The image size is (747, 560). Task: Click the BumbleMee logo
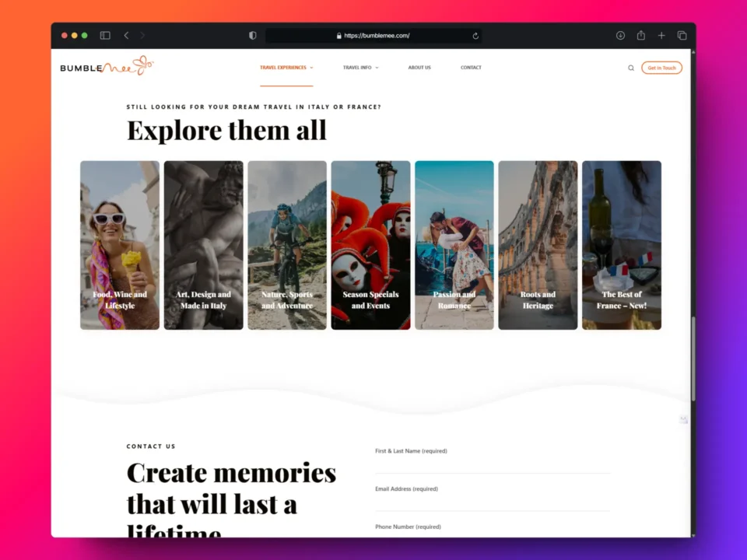pyautogui.click(x=107, y=66)
